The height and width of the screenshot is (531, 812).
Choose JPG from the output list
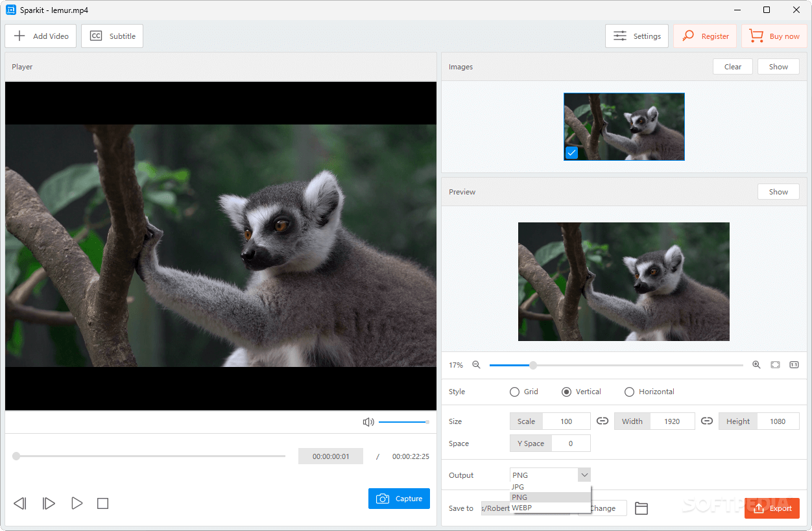click(x=550, y=487)
